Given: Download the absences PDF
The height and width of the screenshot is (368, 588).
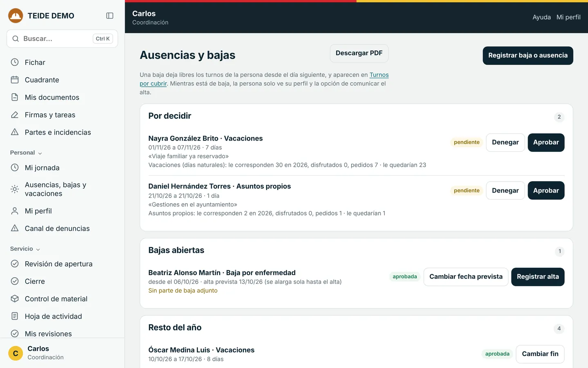Looking at the screenshot, I should coord(359,53).
